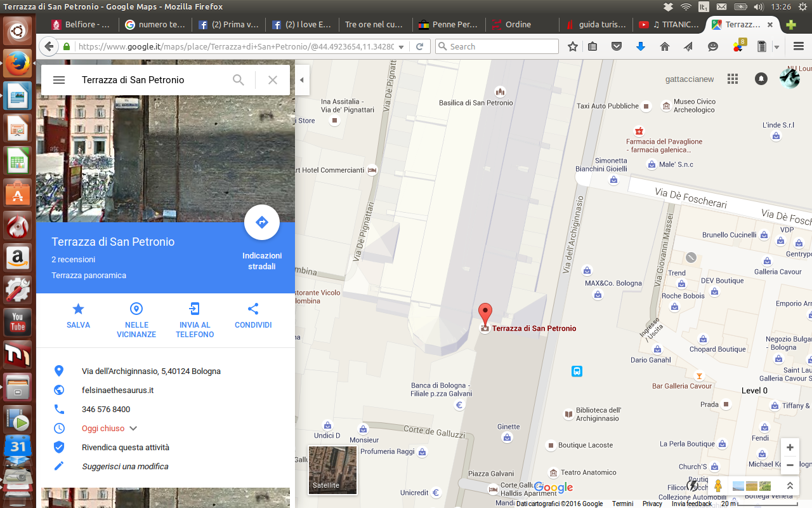Switch to the Belfiore tab
This screenshot has height=508, width=812.
81,25
